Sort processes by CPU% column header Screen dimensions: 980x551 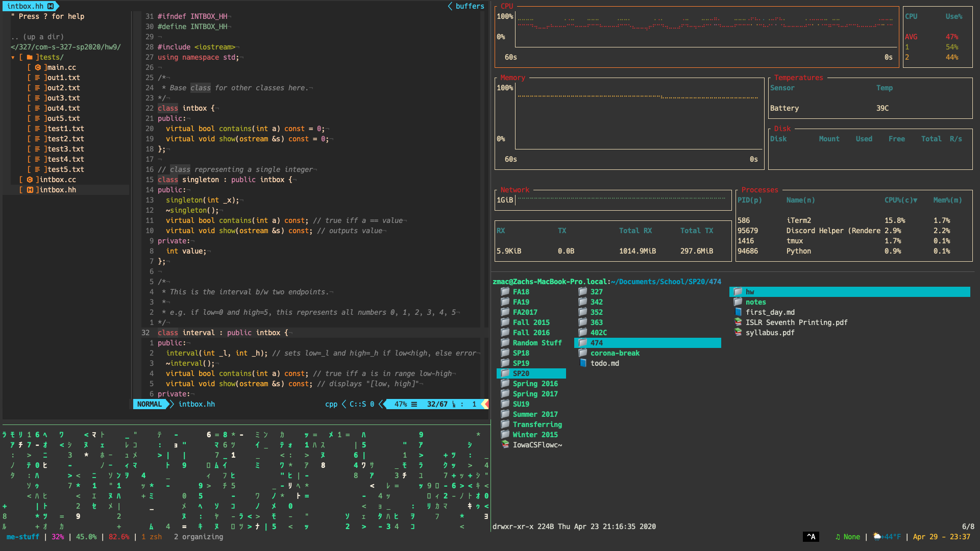click(x=900, y=200)
